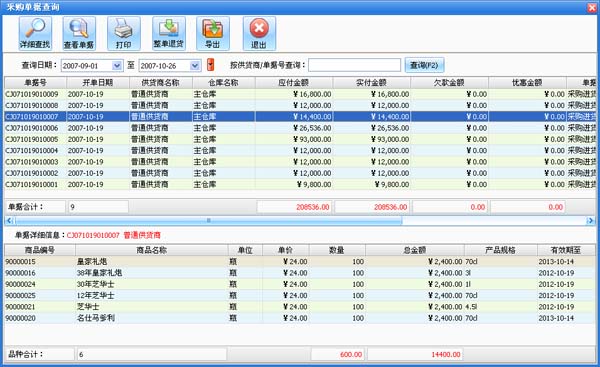Screen dimensions: 600x367
Task: Select document row CJ071019010004
Action: (x=300, y=150)
